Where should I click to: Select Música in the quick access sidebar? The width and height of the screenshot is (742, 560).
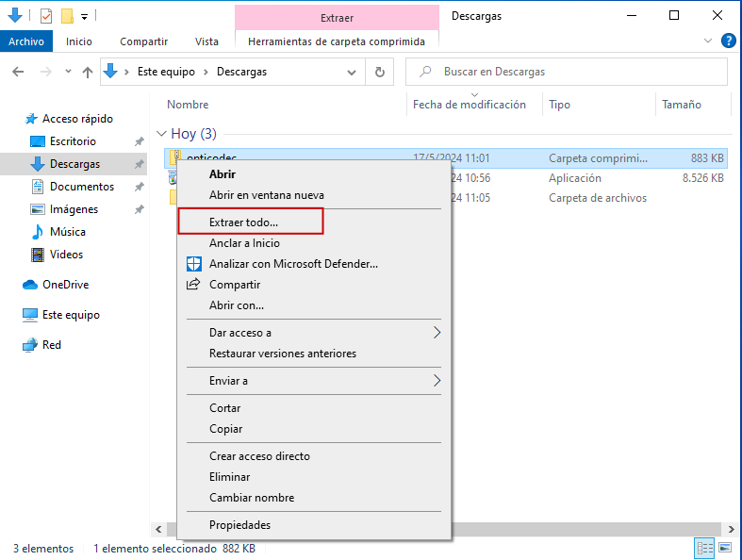coord(67,232)
